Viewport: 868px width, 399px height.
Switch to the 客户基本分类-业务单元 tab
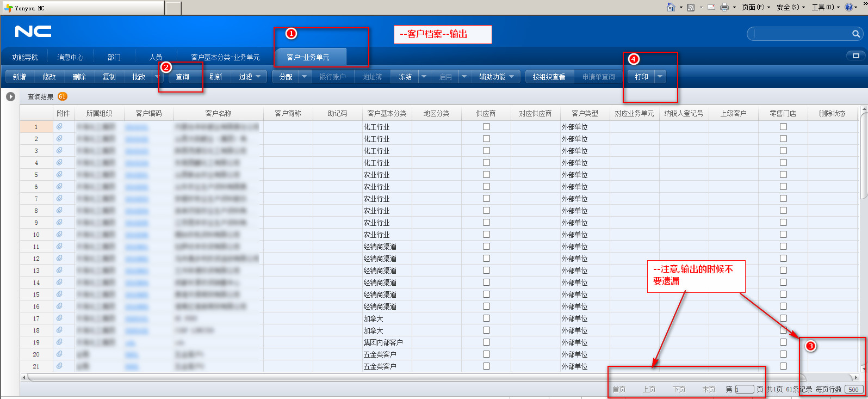tap(225, 57)
